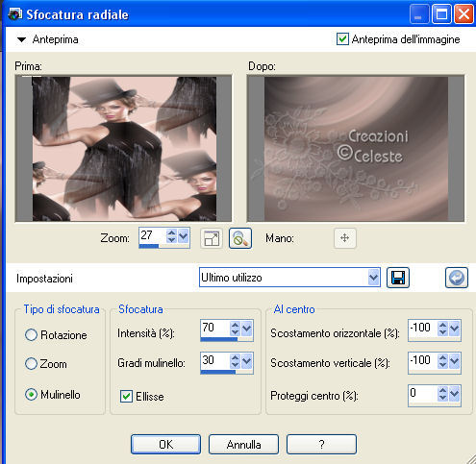Open Scostamento orizzontale slider dropdown arrow
Image resolution: width=476 pixels, height=464 pixels.
coord(455,329)
